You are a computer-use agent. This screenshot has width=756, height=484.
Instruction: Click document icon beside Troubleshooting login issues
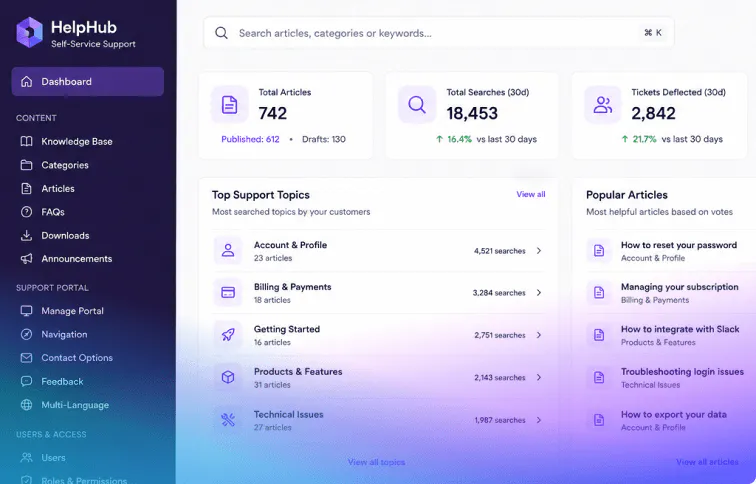tap(599, 377)
